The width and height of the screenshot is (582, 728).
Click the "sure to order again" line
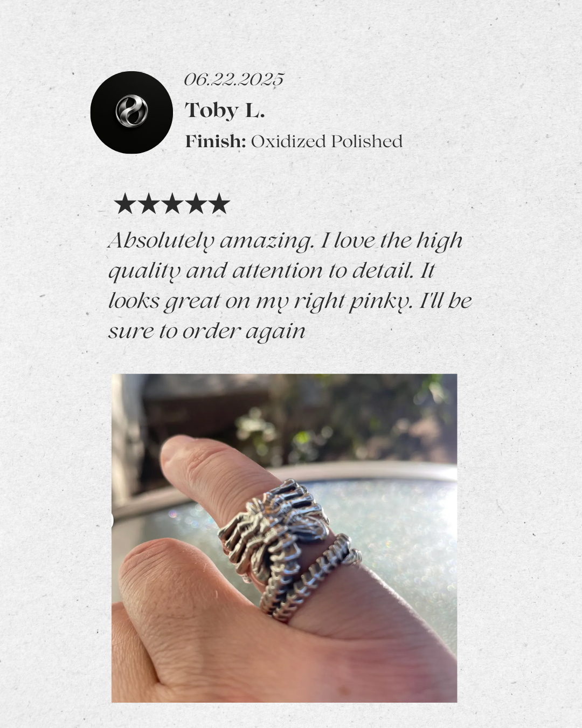[207, 331]
